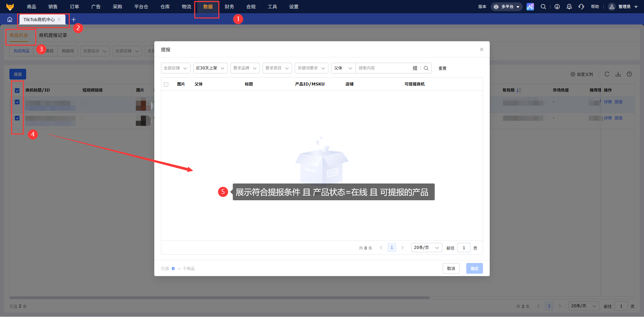This screenshot has height=317, width=644.
Task: Open global search magnifier in top bar
Action: (543, 7)
